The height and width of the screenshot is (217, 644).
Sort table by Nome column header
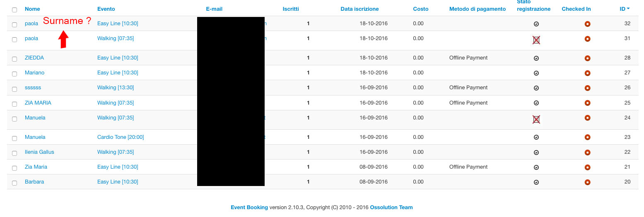32,9
